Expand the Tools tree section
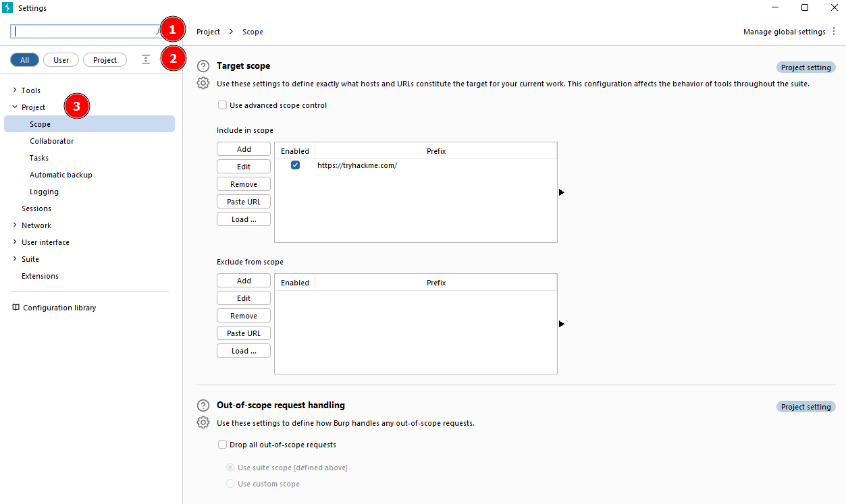 (15, 90)
